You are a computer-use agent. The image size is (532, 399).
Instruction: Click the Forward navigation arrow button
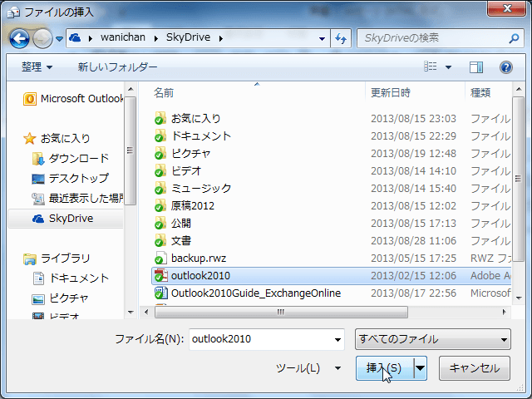pos(42,38)
